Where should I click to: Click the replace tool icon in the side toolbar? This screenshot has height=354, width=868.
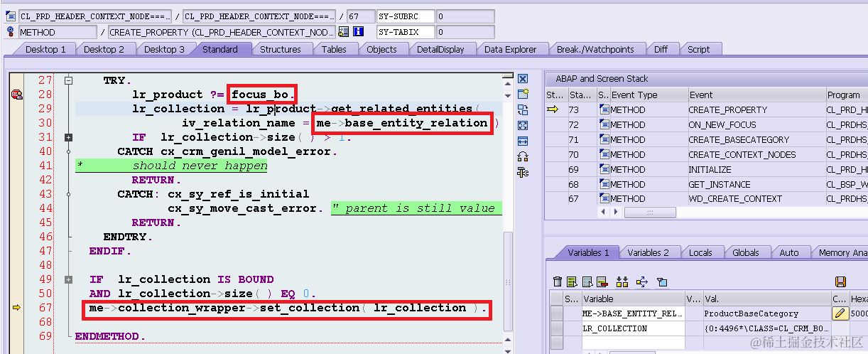tap(523, 109)
